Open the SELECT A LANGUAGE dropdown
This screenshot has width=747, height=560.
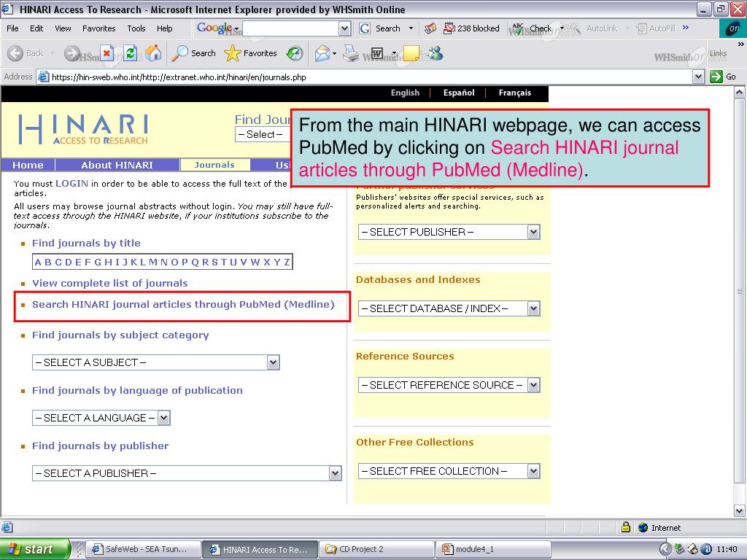coord(101,418)
